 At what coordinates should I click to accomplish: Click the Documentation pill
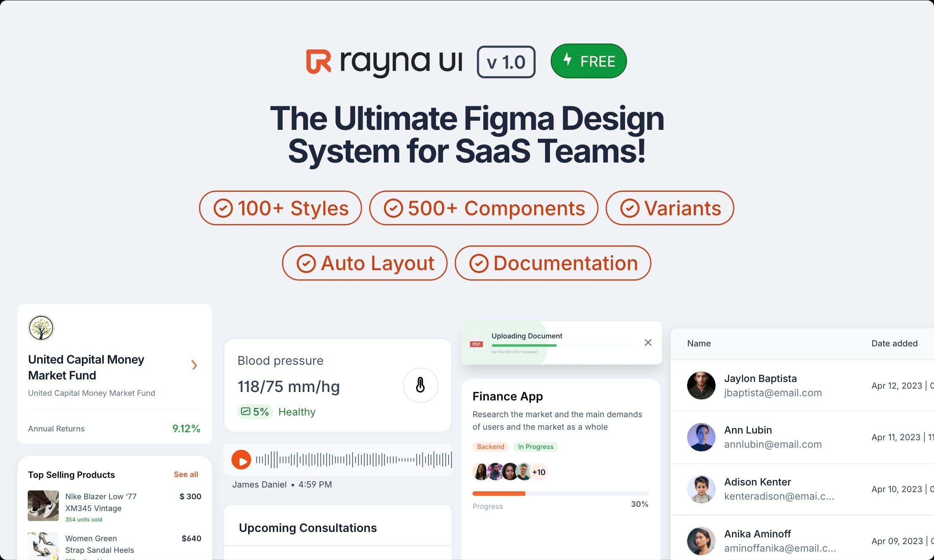(x=553, y=263)
